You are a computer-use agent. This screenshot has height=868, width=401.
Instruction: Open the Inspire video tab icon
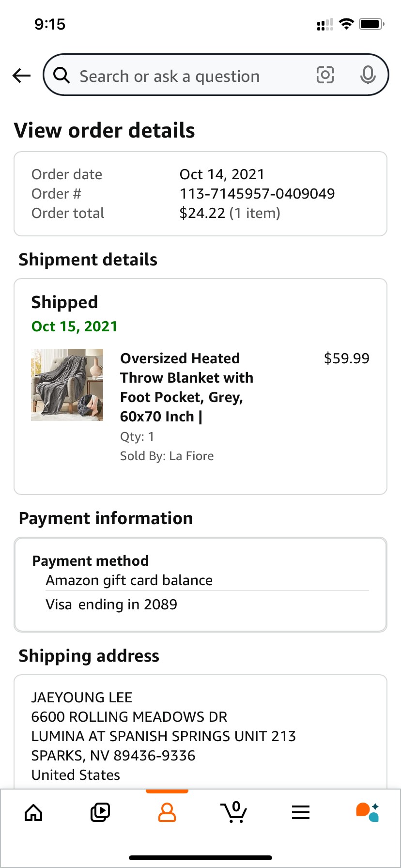(x=100, y=812)
